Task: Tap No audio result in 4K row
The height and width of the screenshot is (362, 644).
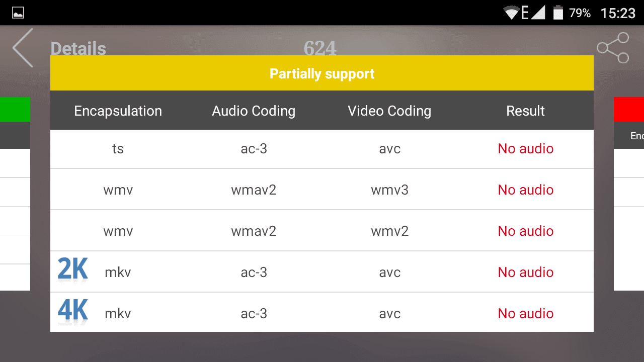Action: [526, 313]
